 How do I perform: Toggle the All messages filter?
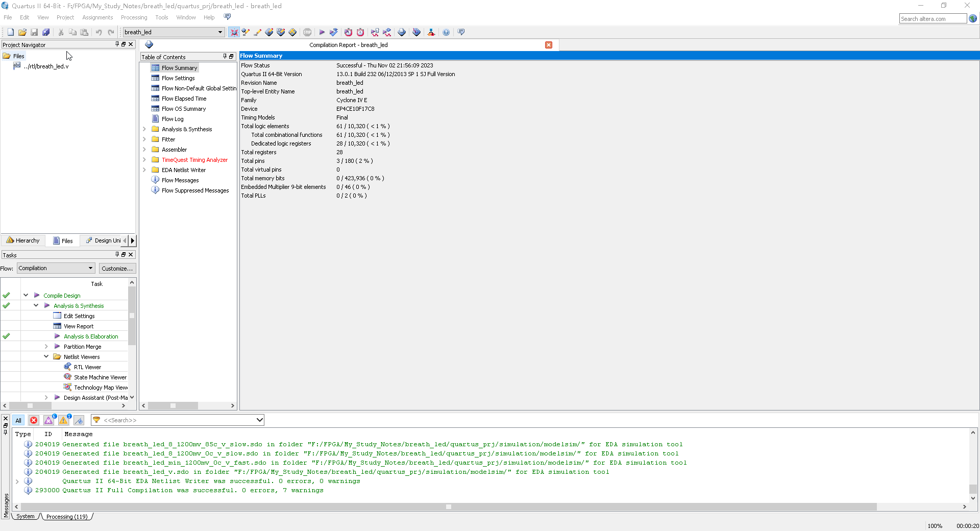pos(18,420)
